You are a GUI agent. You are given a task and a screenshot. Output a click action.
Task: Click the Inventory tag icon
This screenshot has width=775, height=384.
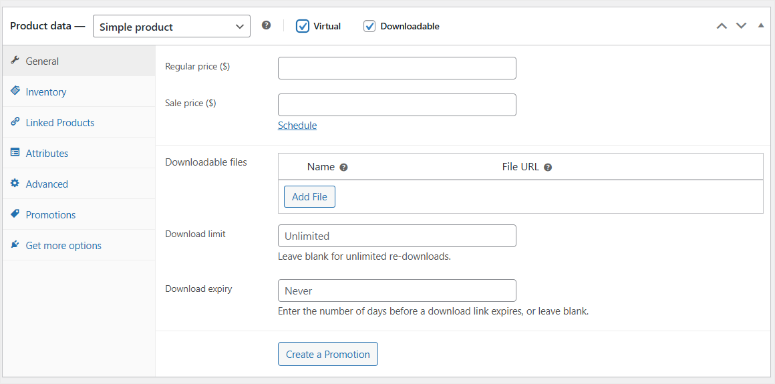(x=15, y=91)
